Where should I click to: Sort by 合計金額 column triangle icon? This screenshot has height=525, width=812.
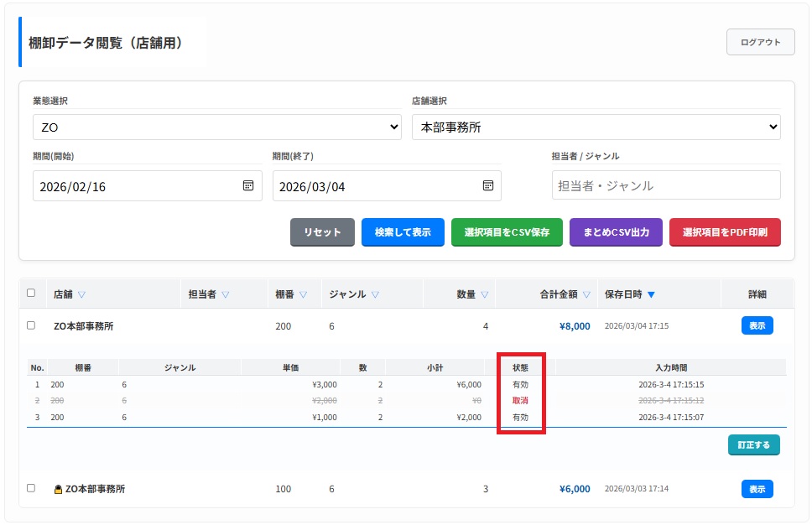(x=586, y=294)
